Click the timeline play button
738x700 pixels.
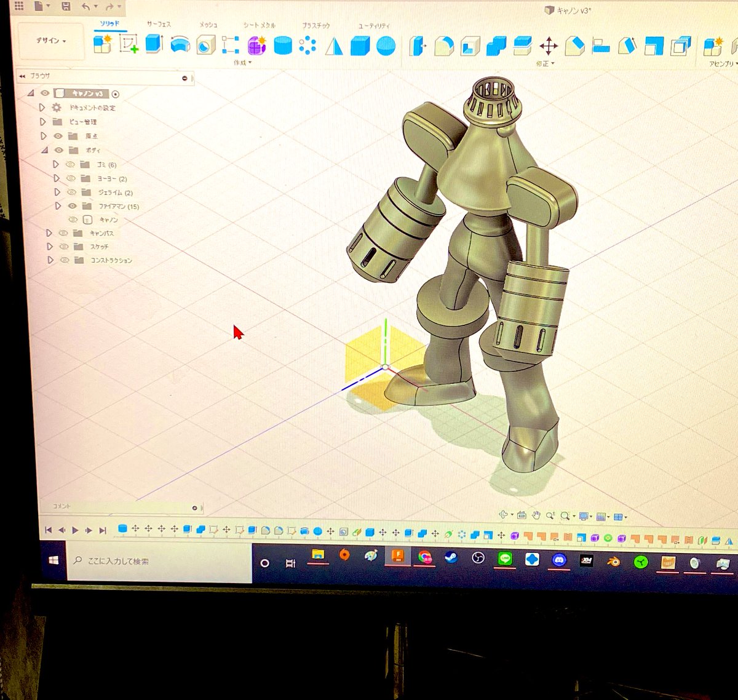point(75,530)
